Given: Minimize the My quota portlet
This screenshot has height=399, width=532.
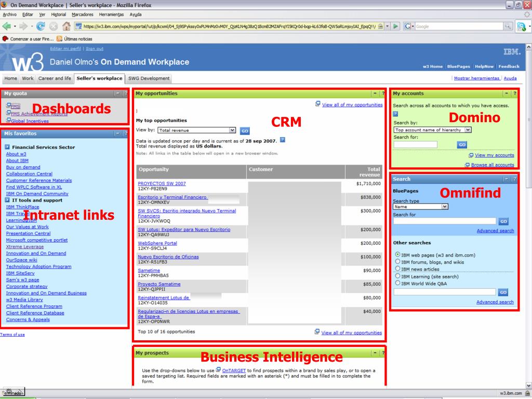Looking at the screenshot, I should tap(117, 94).
